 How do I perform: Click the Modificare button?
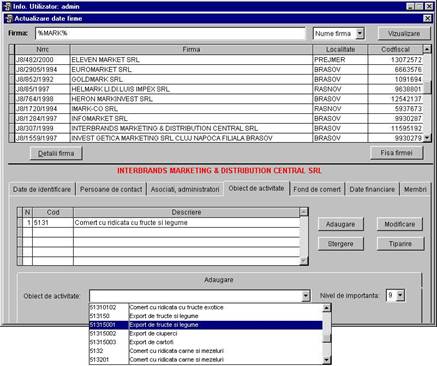[400, 224]
